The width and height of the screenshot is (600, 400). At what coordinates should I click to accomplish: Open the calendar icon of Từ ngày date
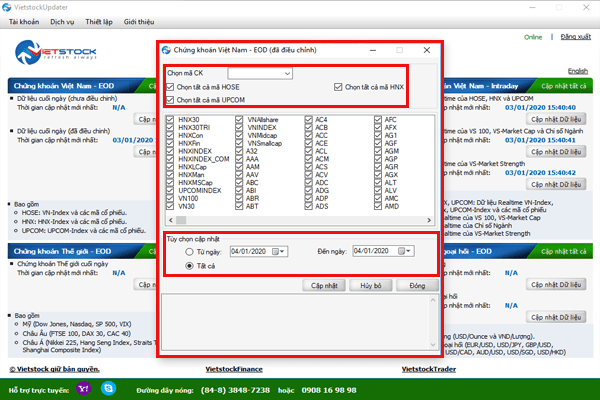point(275,251)
